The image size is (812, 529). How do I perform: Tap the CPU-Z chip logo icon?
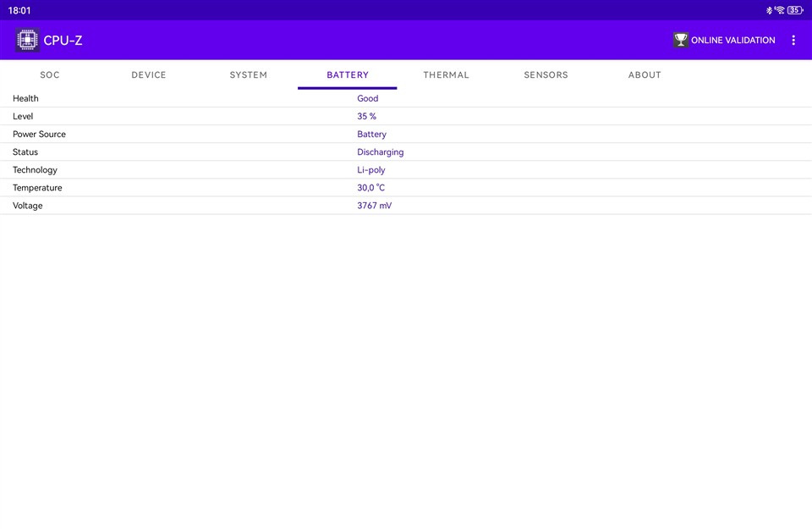pos(27,40)
